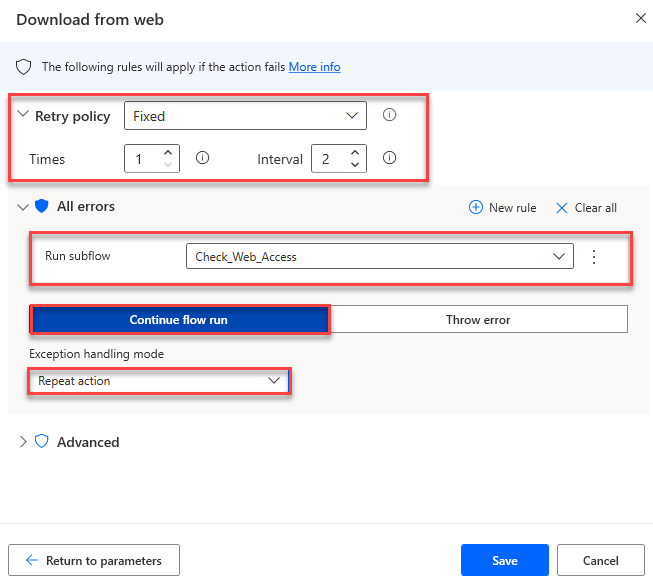Click the Exception handling mode label
653x588 pixels.
[96, 354]
